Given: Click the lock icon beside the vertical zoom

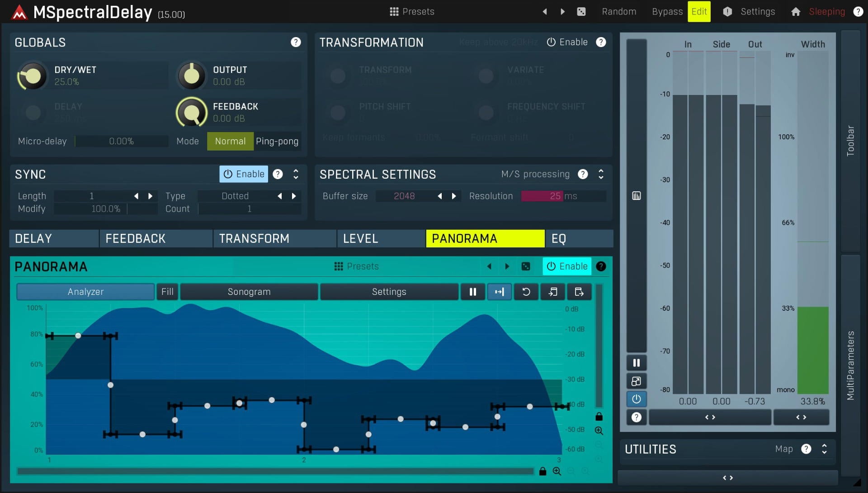Looking at the screenshot, I should click(599, 417).
